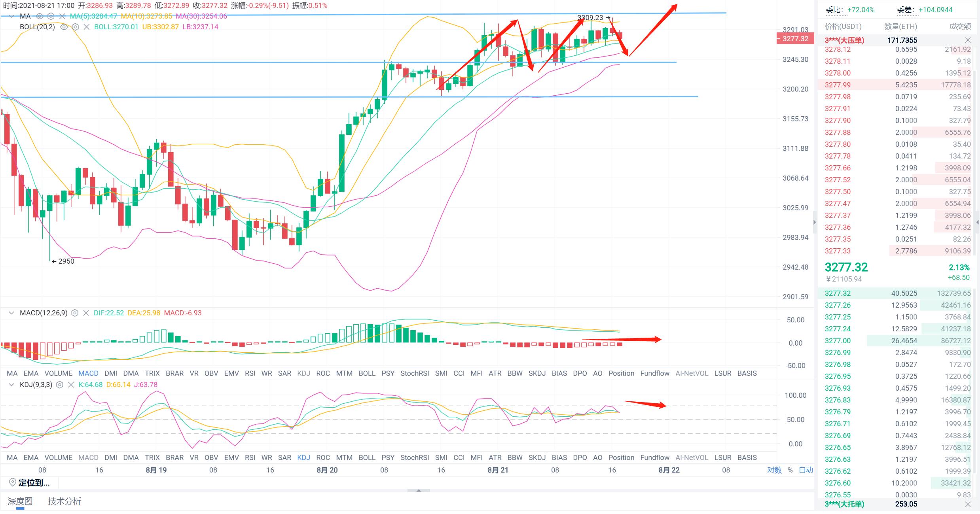Open MACD(12,26,9) settings icon
Screen dimensions: 980x514
point(75,313)
